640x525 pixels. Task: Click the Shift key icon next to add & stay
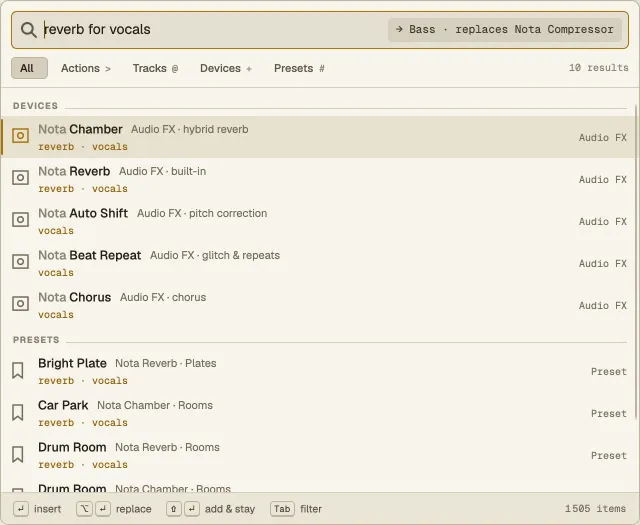pyautogui.click(x=173, y=509)
